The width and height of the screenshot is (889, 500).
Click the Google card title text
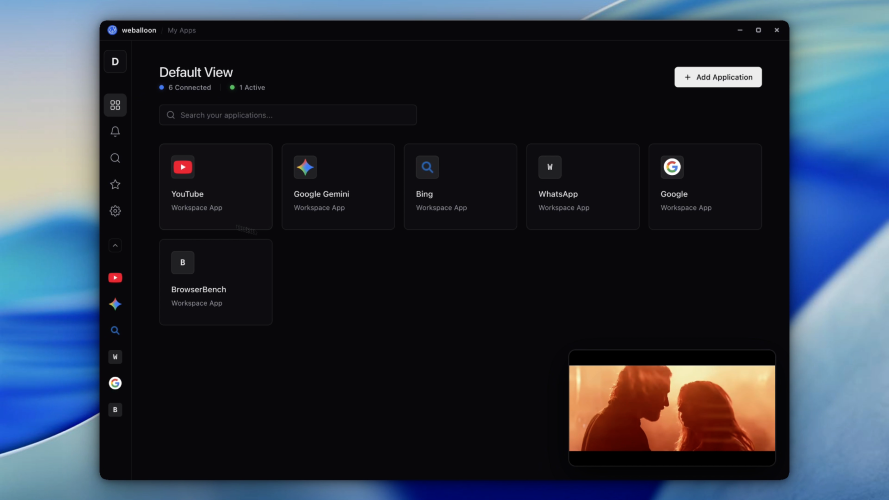click(x=674, y=194)
